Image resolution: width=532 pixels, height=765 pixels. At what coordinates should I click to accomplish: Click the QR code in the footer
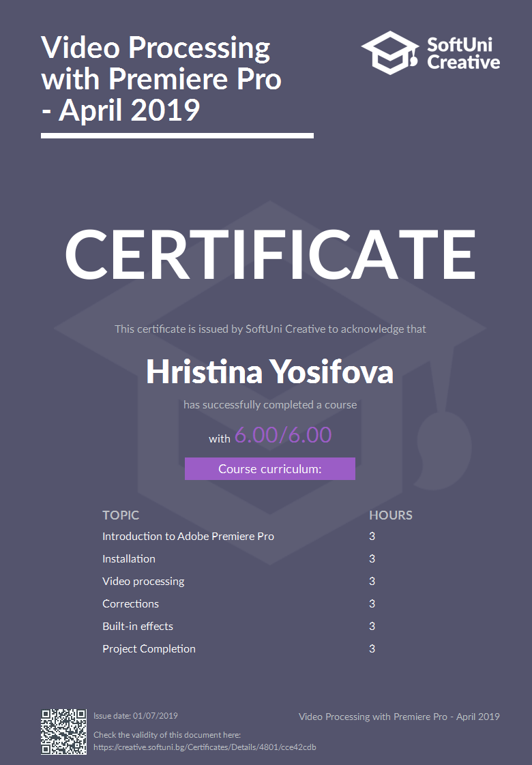click(63, 732)
